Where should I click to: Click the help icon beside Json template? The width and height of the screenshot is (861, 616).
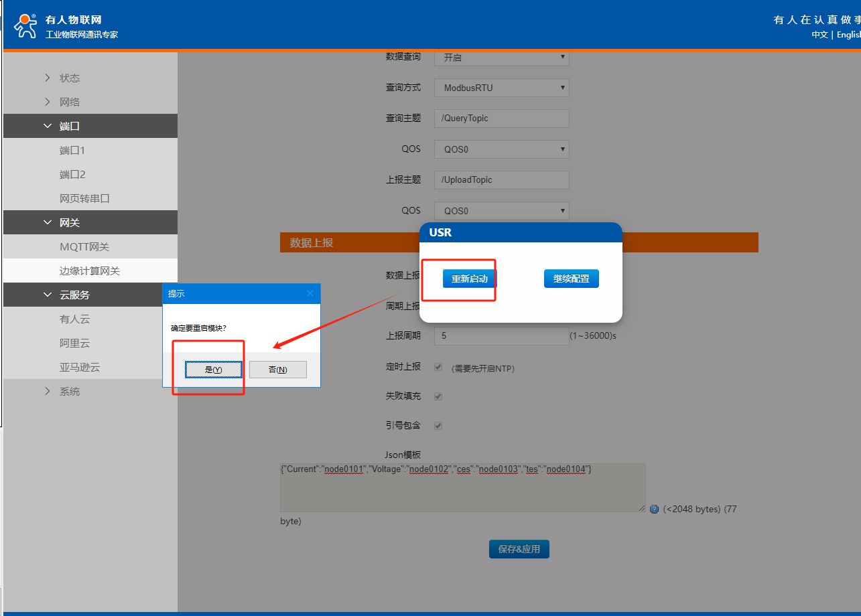coord(655,510)
